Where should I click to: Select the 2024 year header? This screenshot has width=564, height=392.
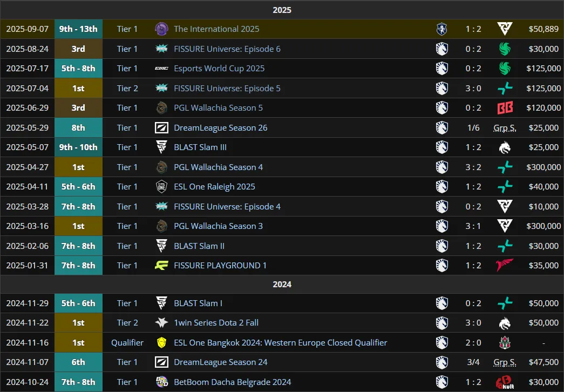[282, 285]
